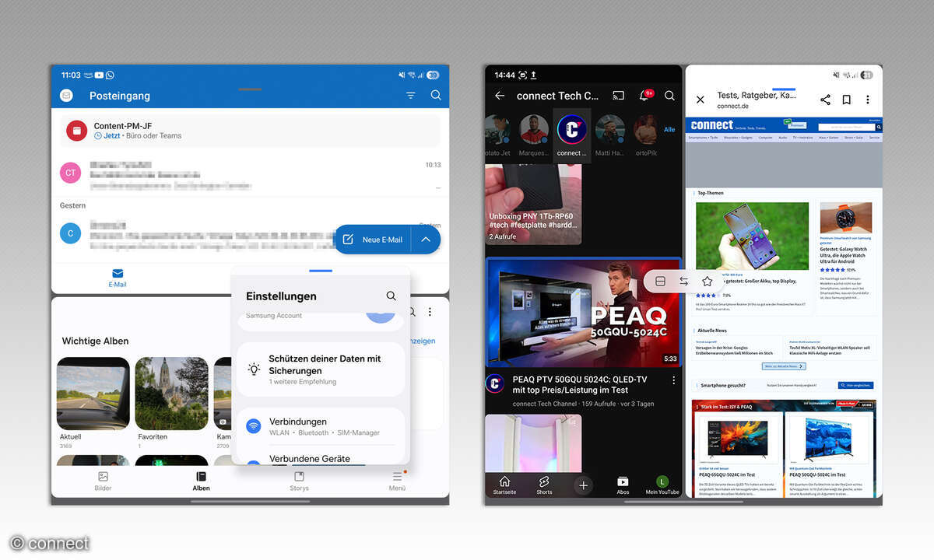Search within the Einstellungen popup
The image size is (934, 560).
(391, 296)
